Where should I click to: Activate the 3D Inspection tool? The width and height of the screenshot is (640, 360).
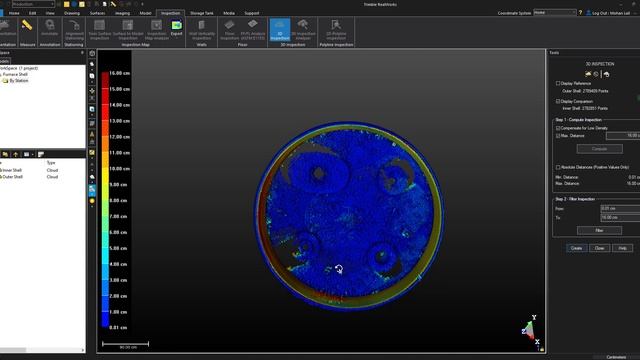pos(280,29)
